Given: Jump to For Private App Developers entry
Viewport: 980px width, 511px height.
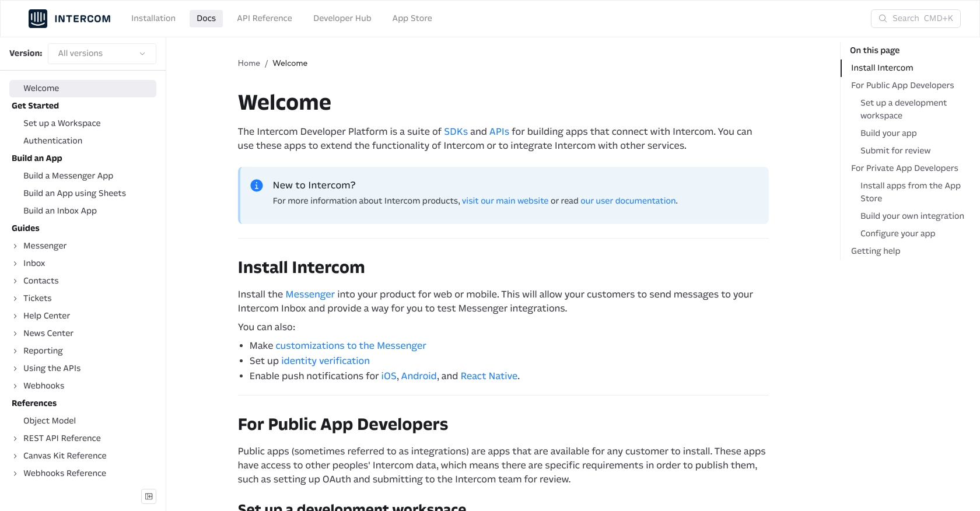Looking at the screenshot, I should [x=905, y=169].
